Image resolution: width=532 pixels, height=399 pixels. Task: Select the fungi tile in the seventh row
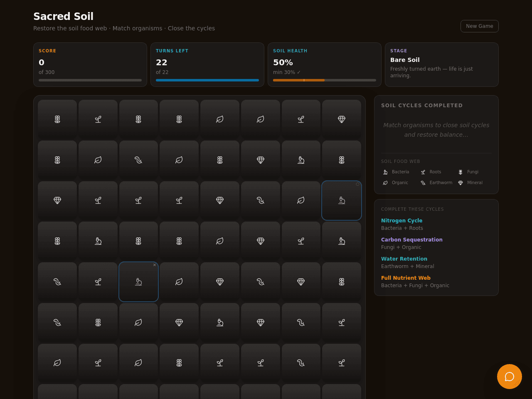[x=179, y=363]
